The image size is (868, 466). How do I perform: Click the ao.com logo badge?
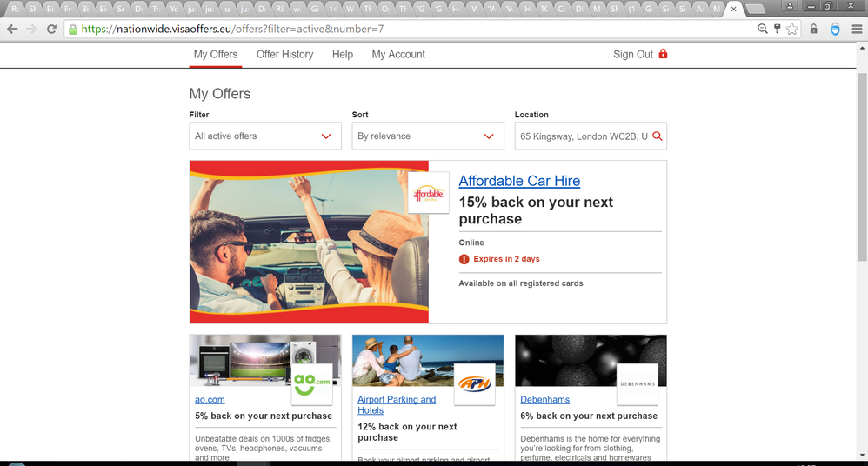[311, 384]
